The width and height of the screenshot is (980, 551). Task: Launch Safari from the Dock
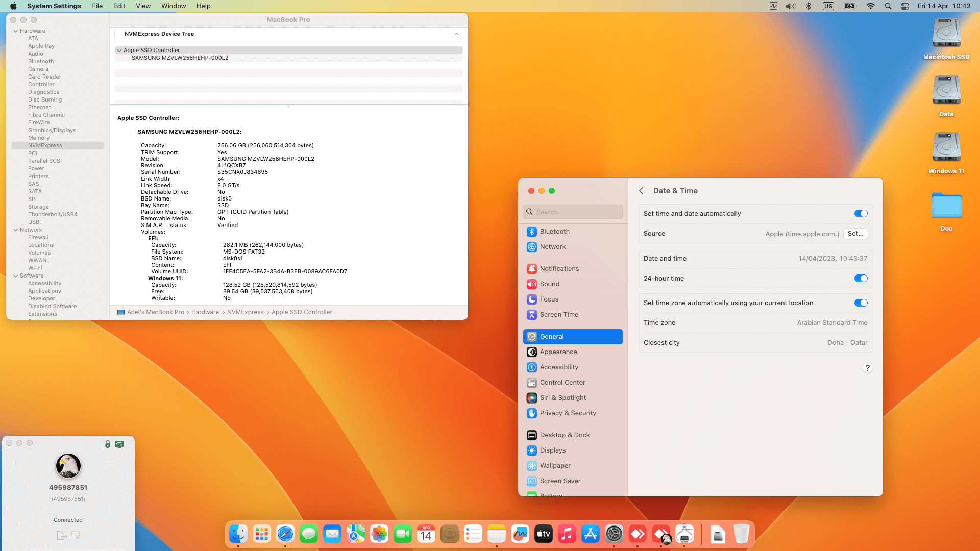(x=285, y=534)
